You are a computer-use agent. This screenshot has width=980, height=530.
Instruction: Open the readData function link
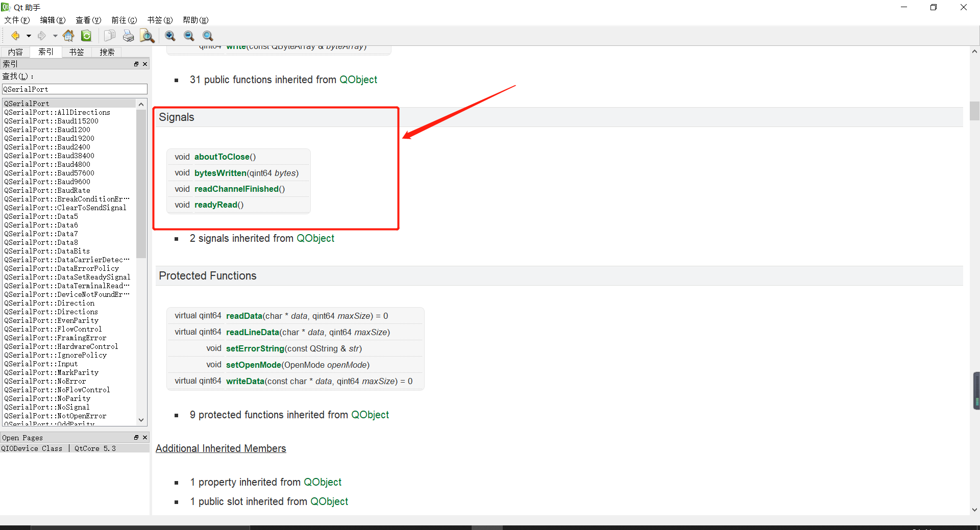tap(244, 316)
